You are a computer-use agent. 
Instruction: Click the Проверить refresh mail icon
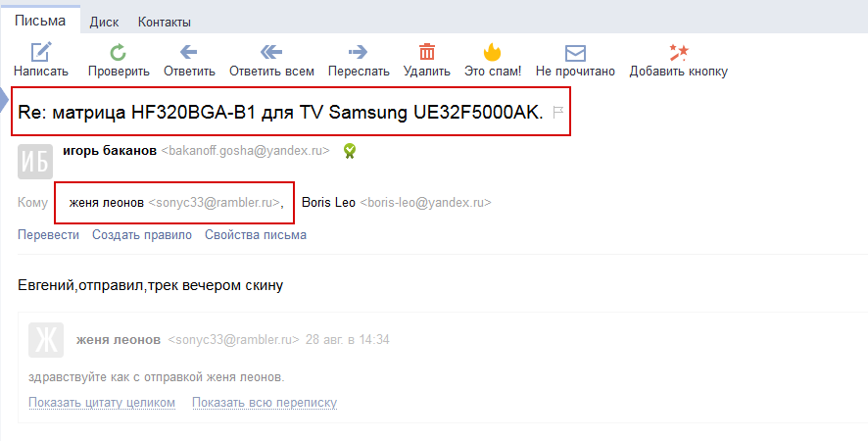coord(119,53)
